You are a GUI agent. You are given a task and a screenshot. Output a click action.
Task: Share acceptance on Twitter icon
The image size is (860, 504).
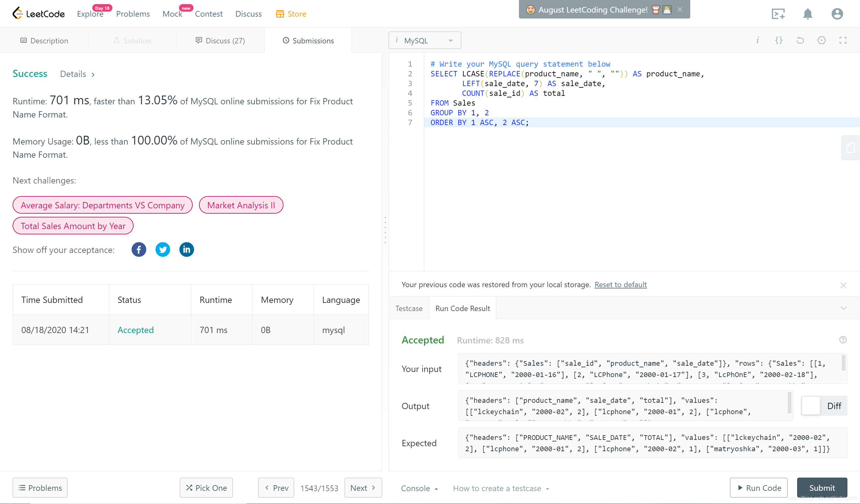click(163, 249)
